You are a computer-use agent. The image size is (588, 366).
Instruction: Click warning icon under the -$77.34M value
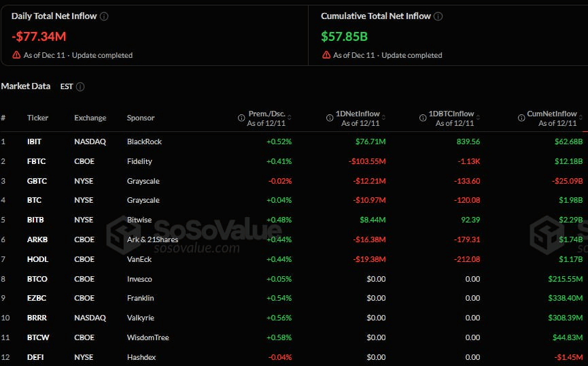tap(16, 55)
